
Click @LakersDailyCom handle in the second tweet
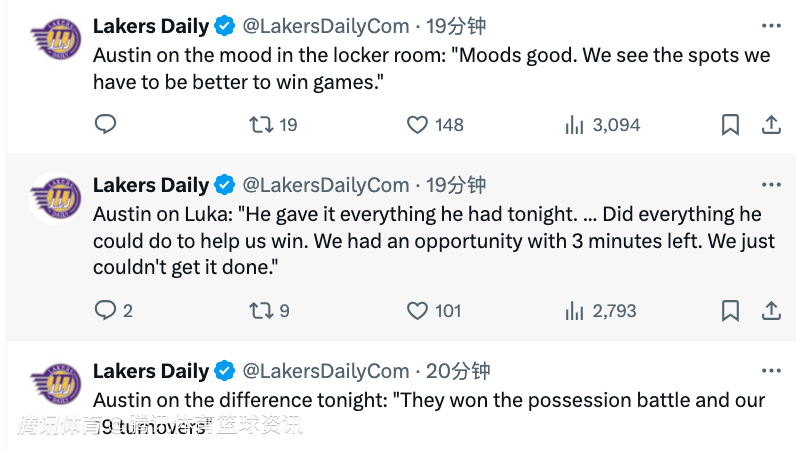coord(327,185)
